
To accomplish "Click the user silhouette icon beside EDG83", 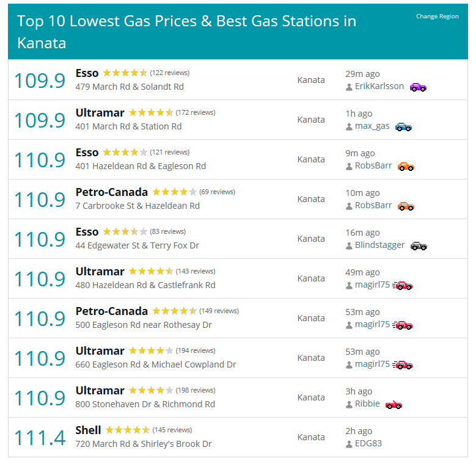I will (349, 444).
